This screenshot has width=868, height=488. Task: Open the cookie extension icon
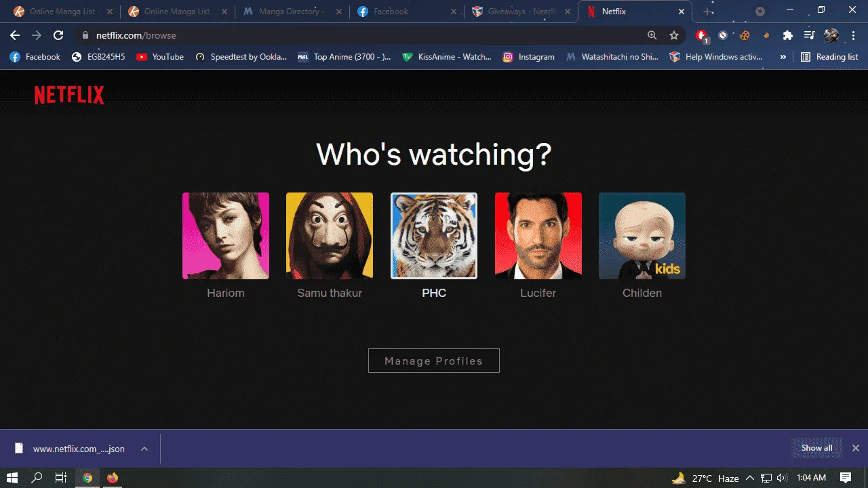click(x=745, y=35)
